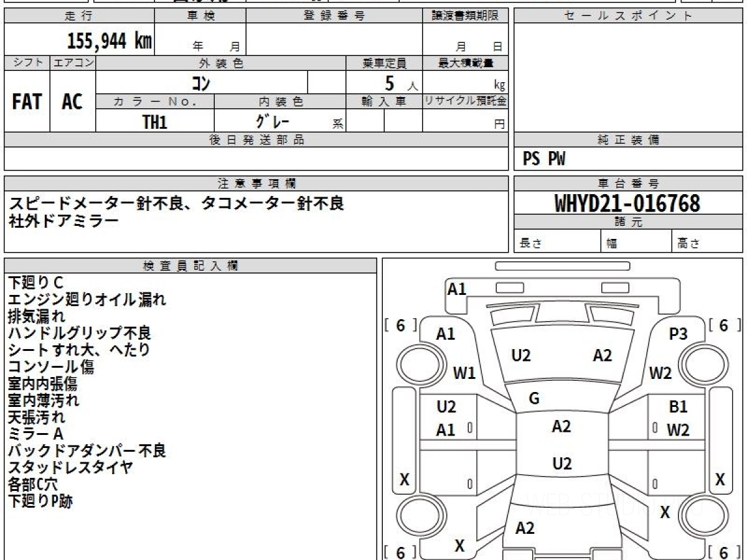This screenshot has height=560, width=747.
Task: Click the 内装色 header
Action: pos(280,102)
